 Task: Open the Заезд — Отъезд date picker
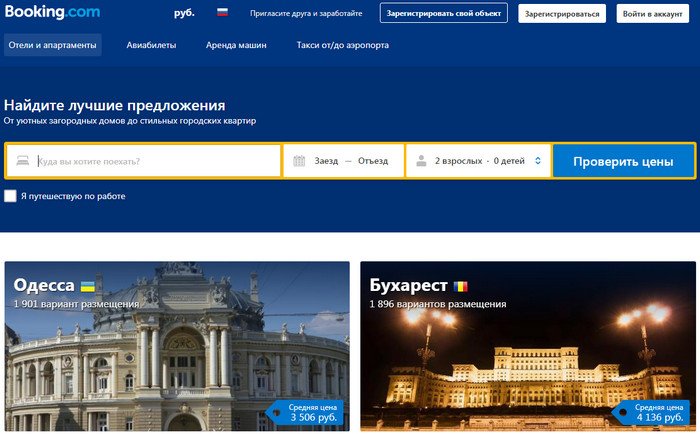click(344, 161)
